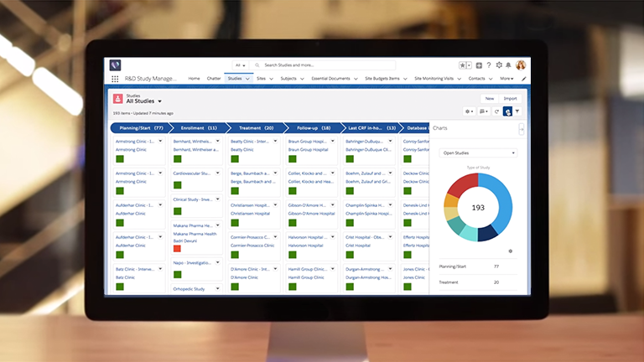Open the chart settings gear below donut
The width and height of the screenshot is (644, 362).
click(511, 251)
